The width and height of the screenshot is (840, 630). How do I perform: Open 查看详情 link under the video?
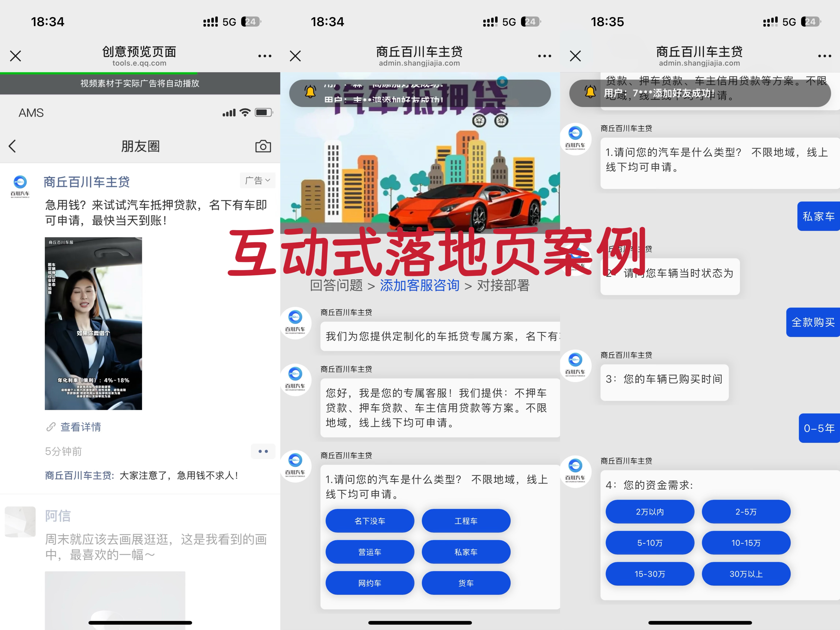[x=81, y=427]
